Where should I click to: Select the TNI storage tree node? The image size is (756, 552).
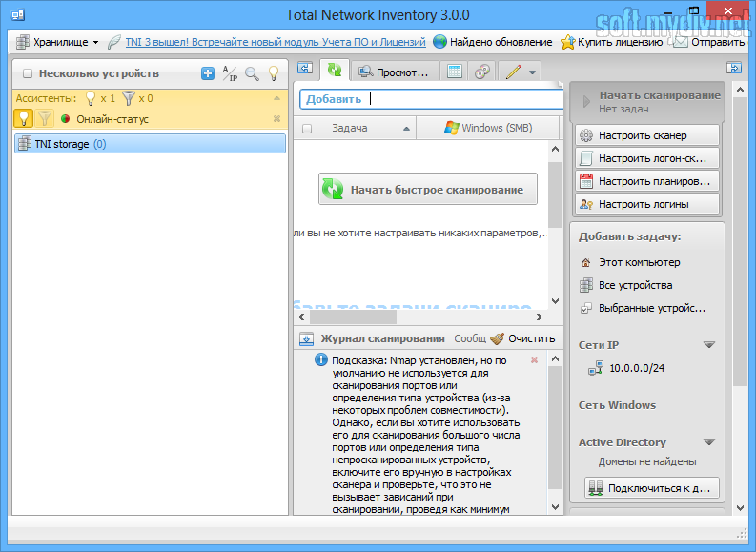point(150,144)
